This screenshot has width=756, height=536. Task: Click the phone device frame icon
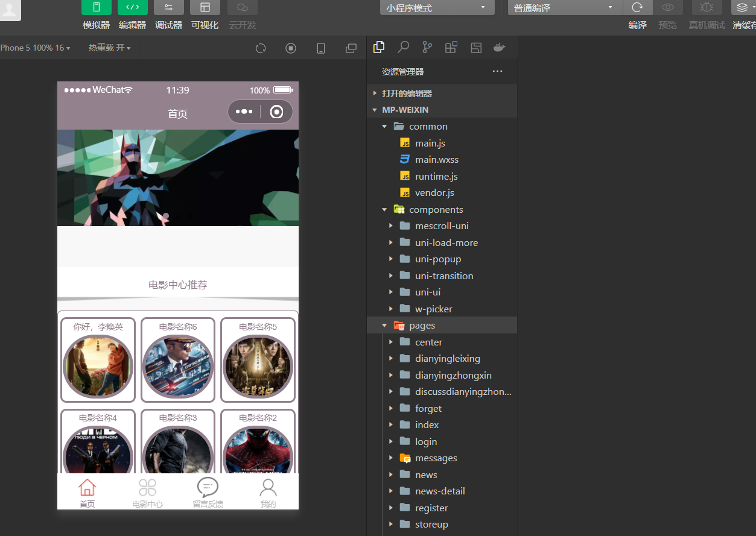click(x=321, y=48)
